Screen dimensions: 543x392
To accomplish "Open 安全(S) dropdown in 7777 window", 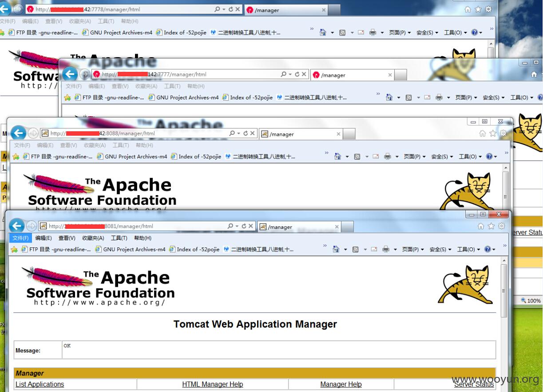I will tap(494, 97).
